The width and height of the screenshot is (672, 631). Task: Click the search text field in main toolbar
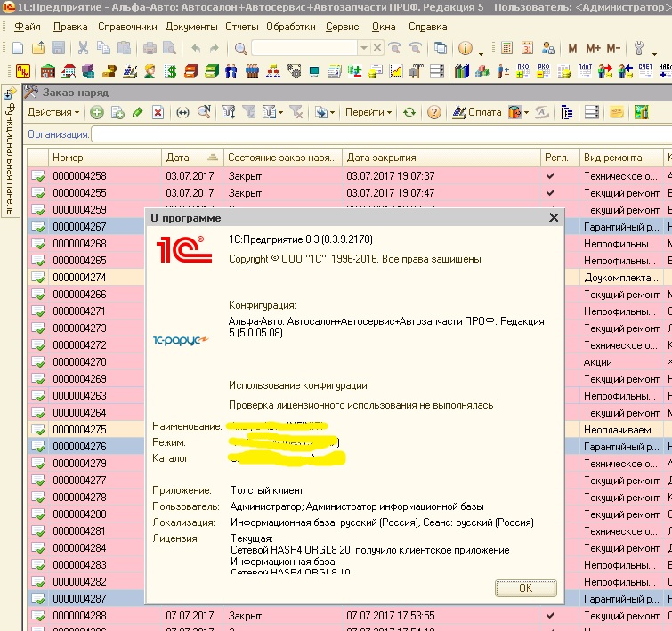click(x=304, y=48)
